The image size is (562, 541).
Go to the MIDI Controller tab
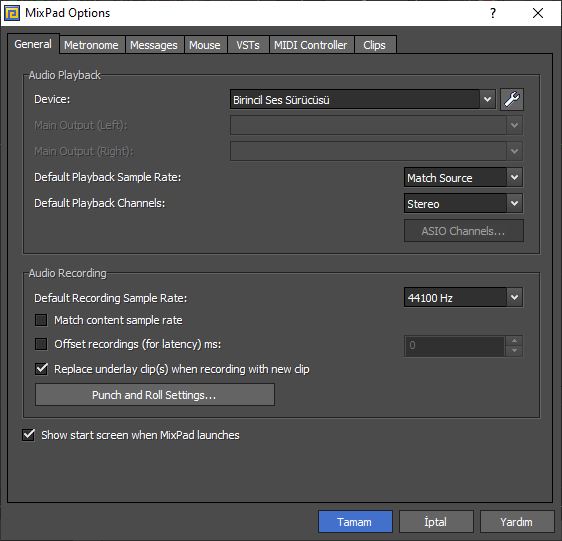311,45
